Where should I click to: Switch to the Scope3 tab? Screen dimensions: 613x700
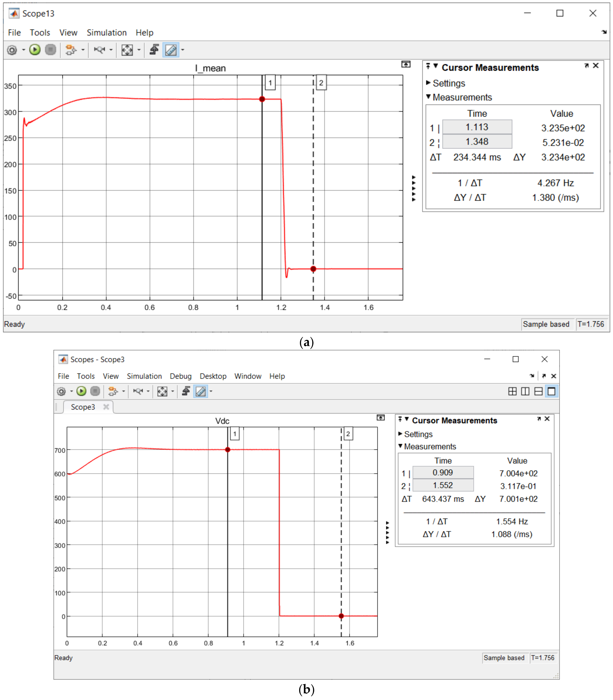(x=83, y=407)
